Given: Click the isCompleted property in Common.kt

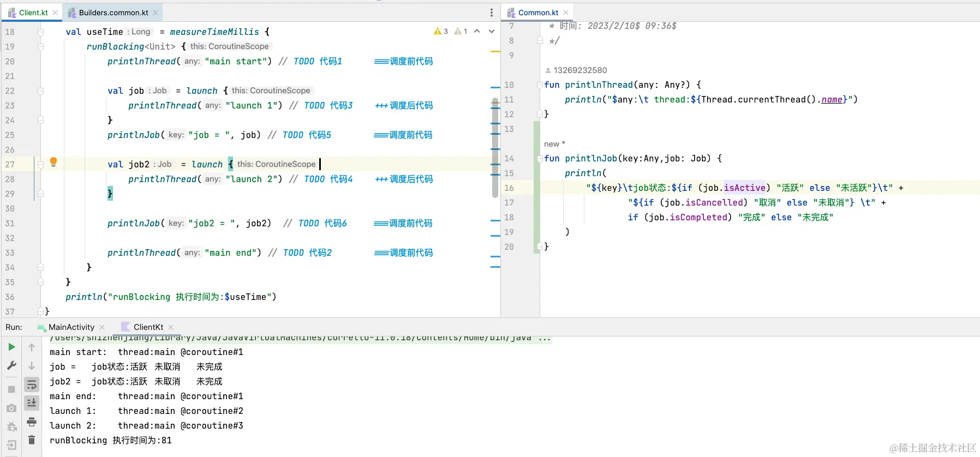Looking at the screenshot, I should point(698,217).
